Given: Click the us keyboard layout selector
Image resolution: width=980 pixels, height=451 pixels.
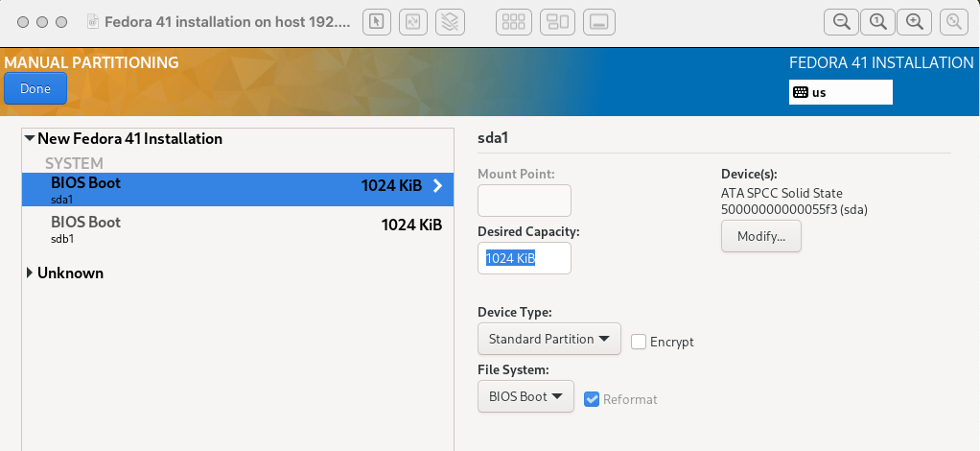Looking at the screenshot, I should pos(841,92).
